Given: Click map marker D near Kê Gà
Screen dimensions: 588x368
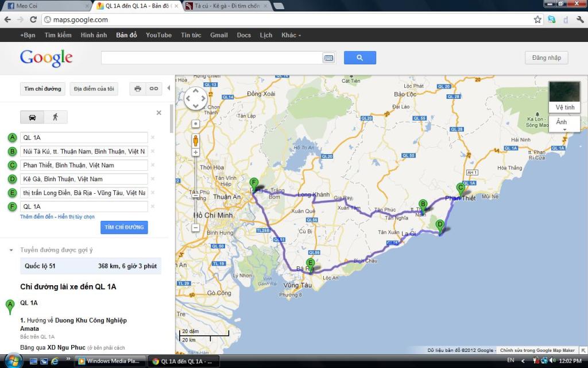Looking at the screenshot, I should pos(440,228).
